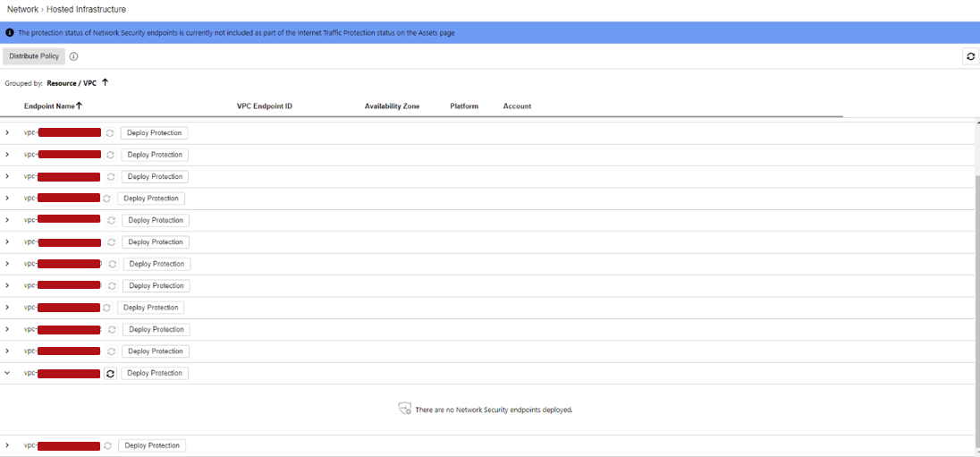
Task: Click the VPC Endpoint ID column header
Action: tap(265, 106)
